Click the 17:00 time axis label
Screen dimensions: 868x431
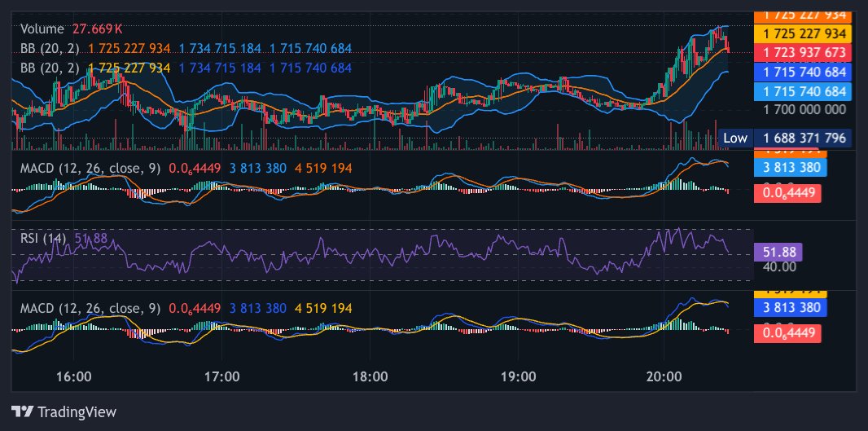coord(221,376)
